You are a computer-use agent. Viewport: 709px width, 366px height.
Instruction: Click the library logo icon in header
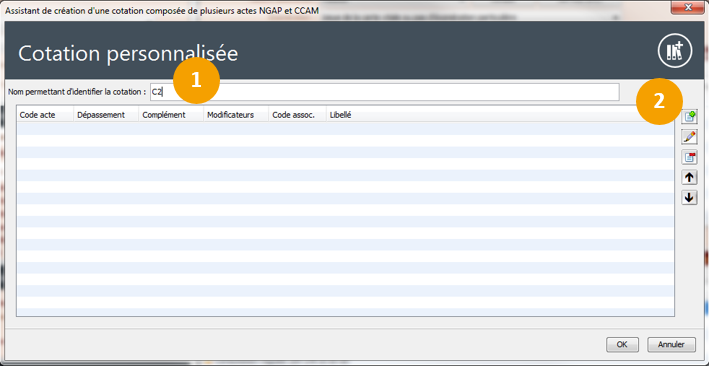[675, 51]
